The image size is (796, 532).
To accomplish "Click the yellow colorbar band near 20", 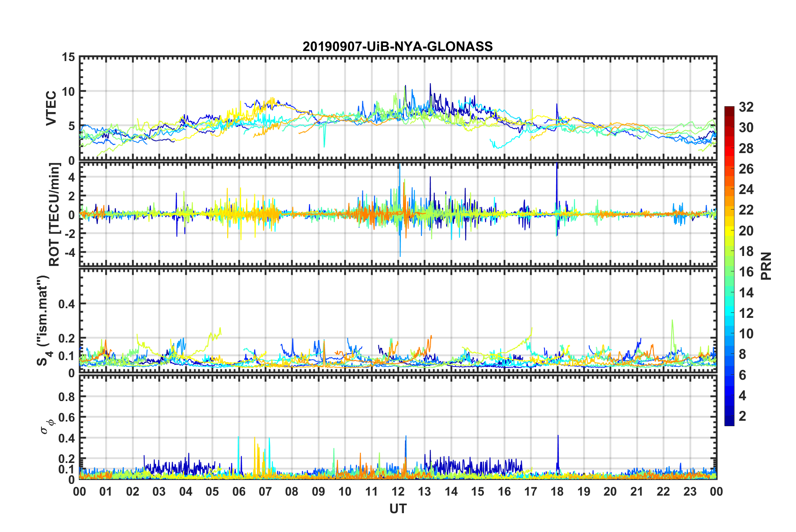I will [x=729, y=231].
